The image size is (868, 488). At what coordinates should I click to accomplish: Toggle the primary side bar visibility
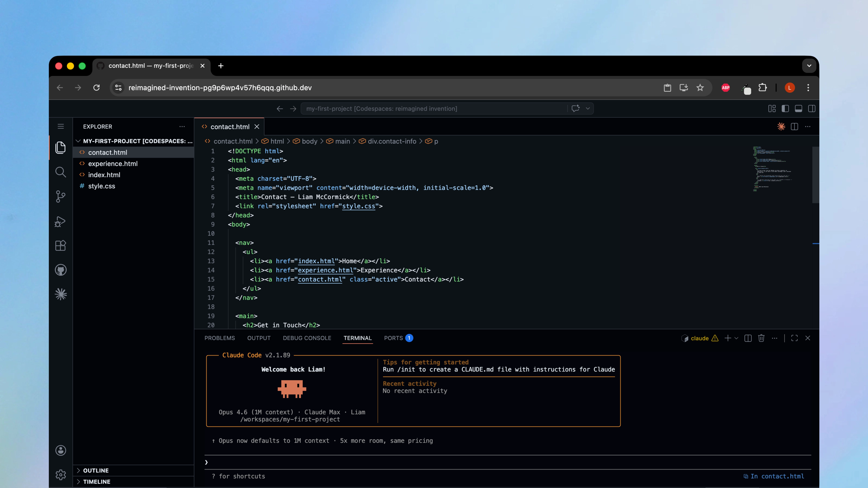pyautogui.click(x=785, y=108)
